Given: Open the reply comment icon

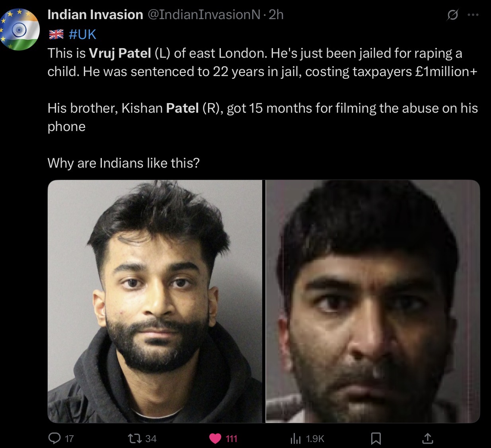Looking at the screenshot, I should pos(54,438).
